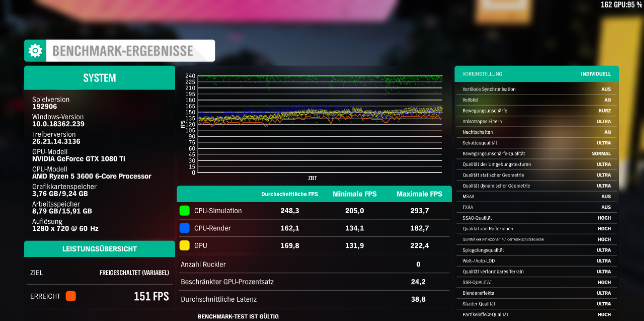
Task: Click the blue CPU-Render legend square
Action: pos(185,228)
